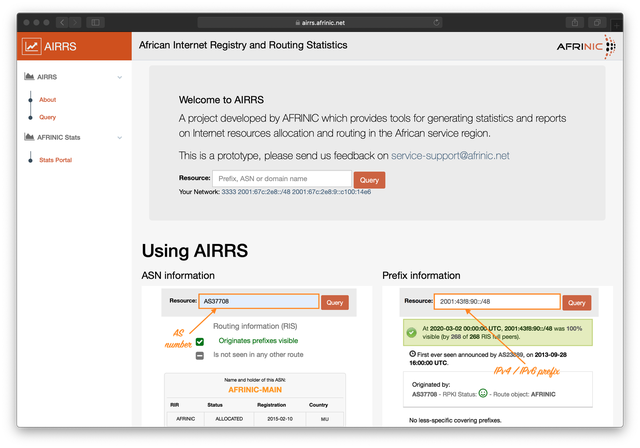Open the About sidebar link

(x=47, y=100)
